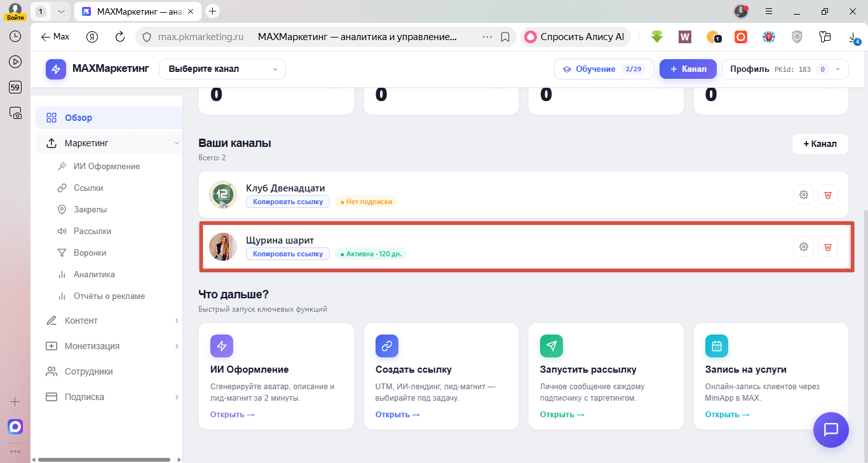Reload the page with the refresh icon
Image resolution: width=868 pixels, height=463 pixels.
click(119, 37)
